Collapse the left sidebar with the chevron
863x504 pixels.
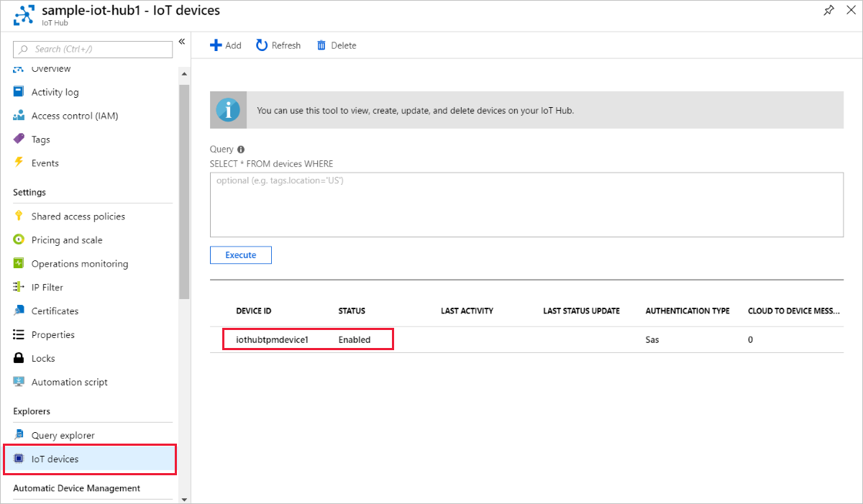(181, 41)
